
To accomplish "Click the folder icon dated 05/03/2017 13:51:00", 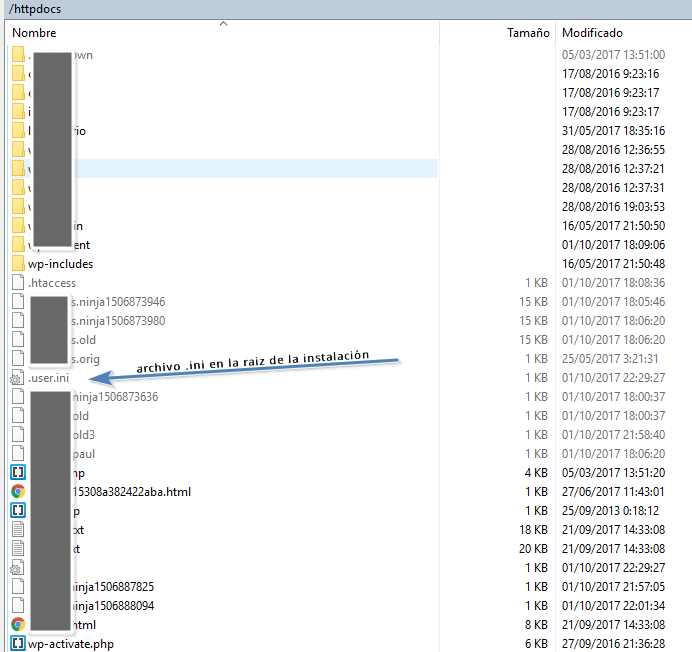I will tap(18, 55).
